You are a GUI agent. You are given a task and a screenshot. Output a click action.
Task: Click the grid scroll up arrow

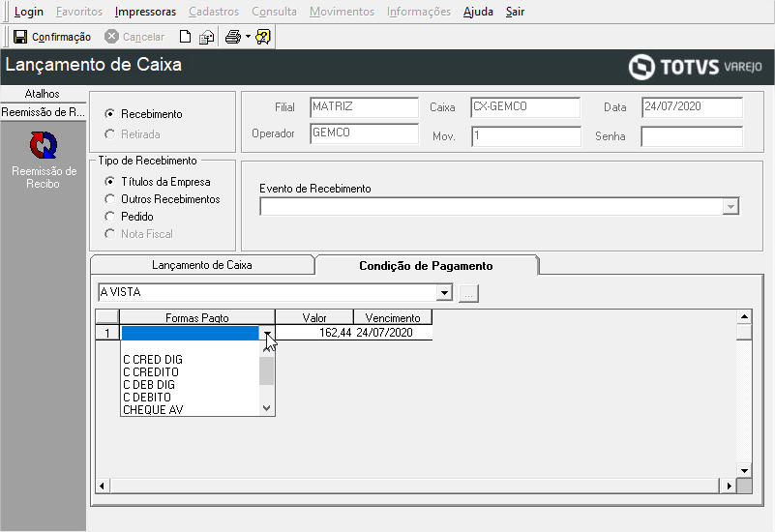click(744, 316)
